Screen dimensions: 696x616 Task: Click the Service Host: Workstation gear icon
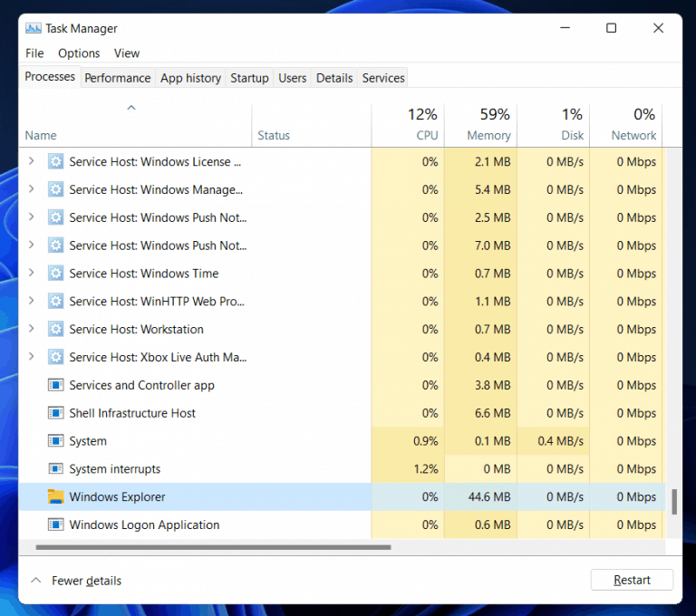[56, 330]
